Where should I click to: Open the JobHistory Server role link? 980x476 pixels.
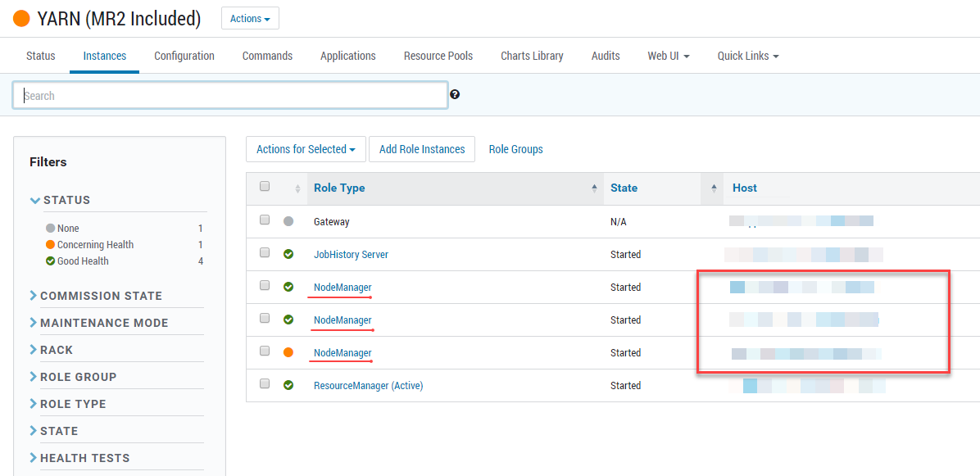(351, 255)
